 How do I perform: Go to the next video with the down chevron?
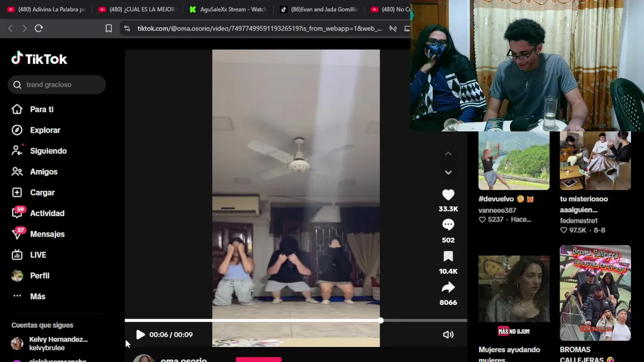(x=448, y=172)
